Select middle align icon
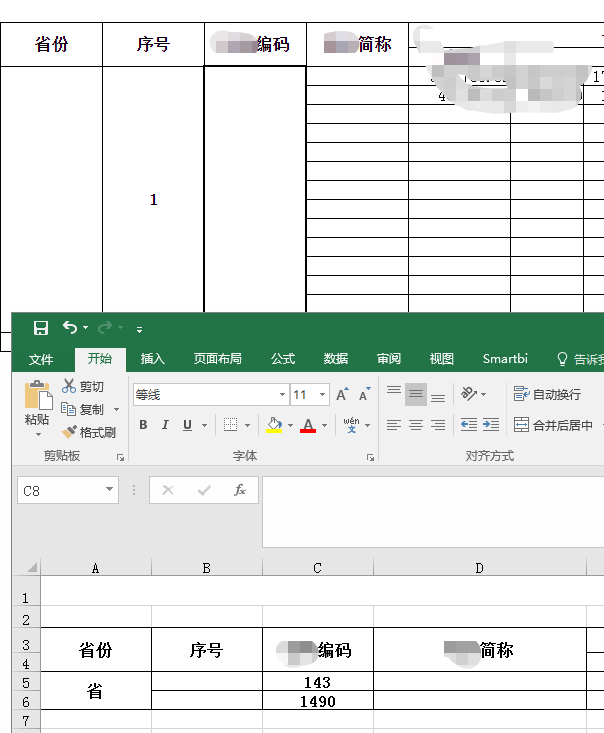Image resolution: width=604 pixels, height=733 pixels. 416,395
